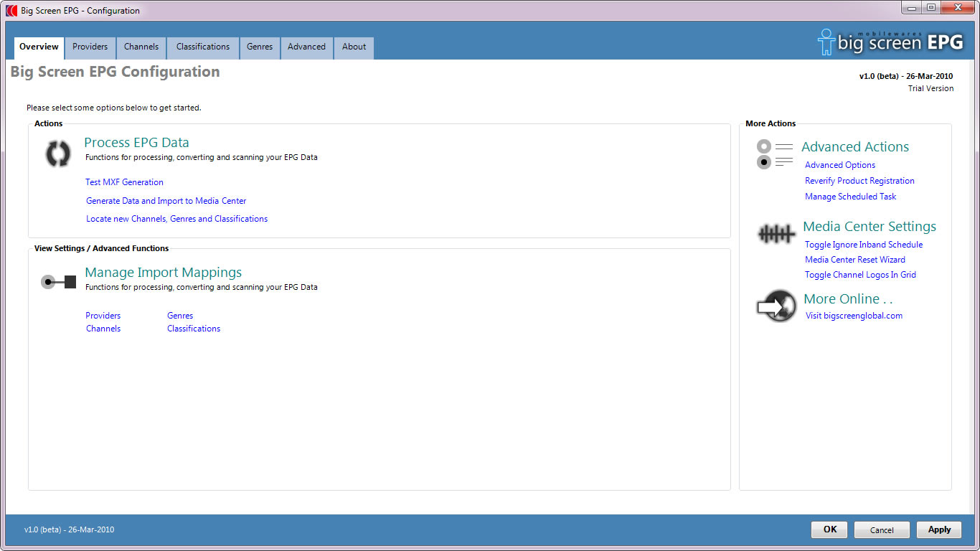Minimize the configuration window
Image resolution: width=980 pixels, height=551 pixels.
(x=913, y=7)
